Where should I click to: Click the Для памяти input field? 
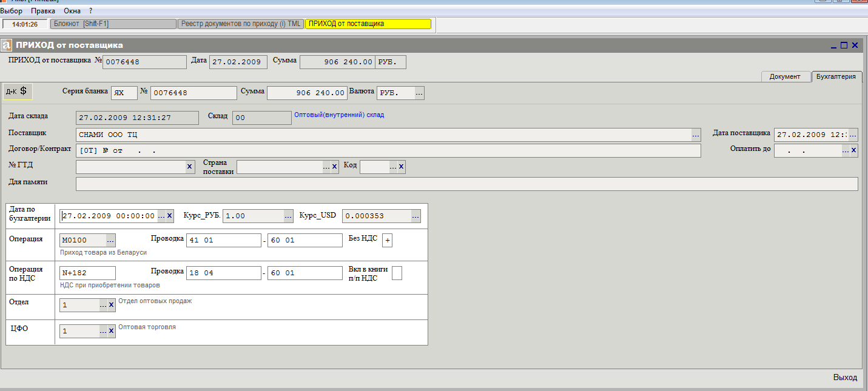467,184
